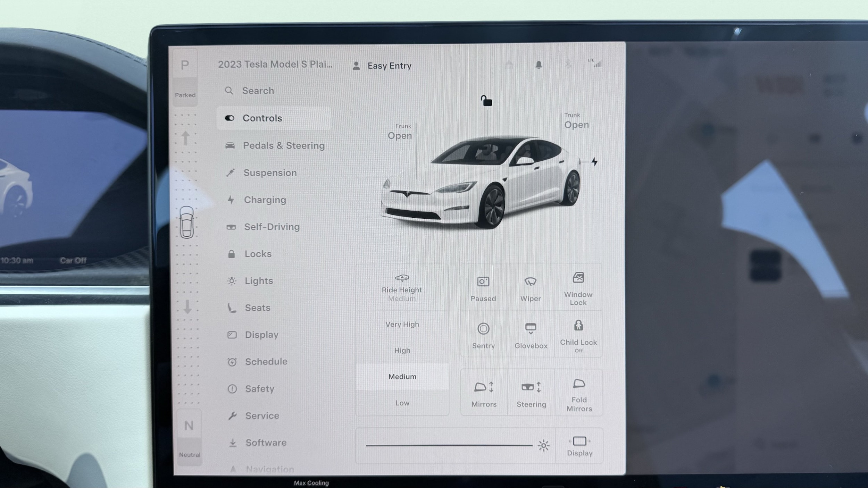
Task: Tap the vehicle name 2023 Tesla Model S
Action: (275, 65)
